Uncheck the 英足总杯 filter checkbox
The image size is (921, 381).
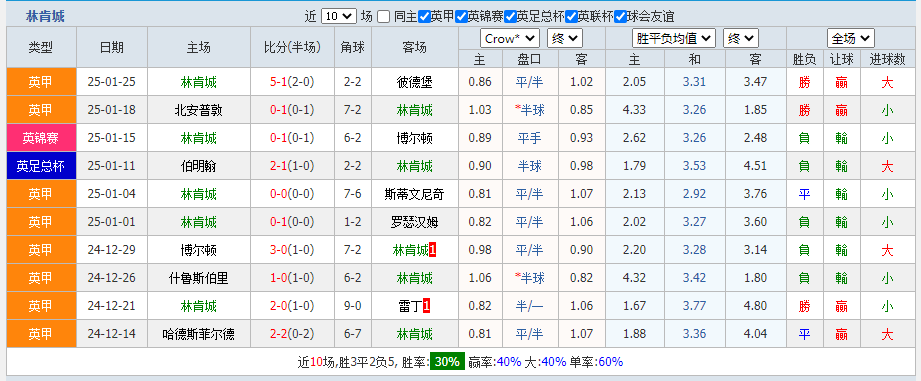(510, 16)
